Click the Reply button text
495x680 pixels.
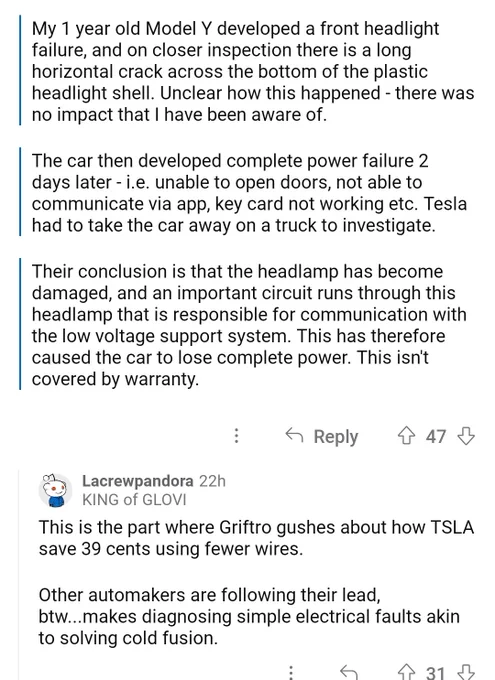point(336,436)
